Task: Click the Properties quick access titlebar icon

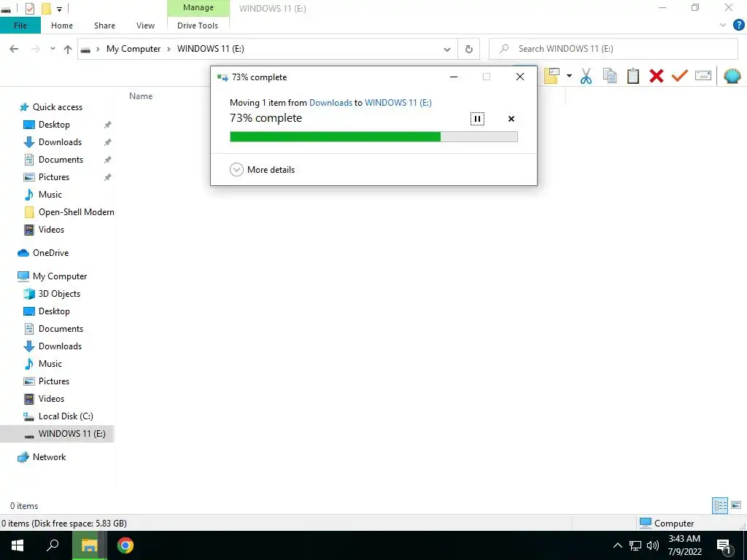Action: [30, 9]
